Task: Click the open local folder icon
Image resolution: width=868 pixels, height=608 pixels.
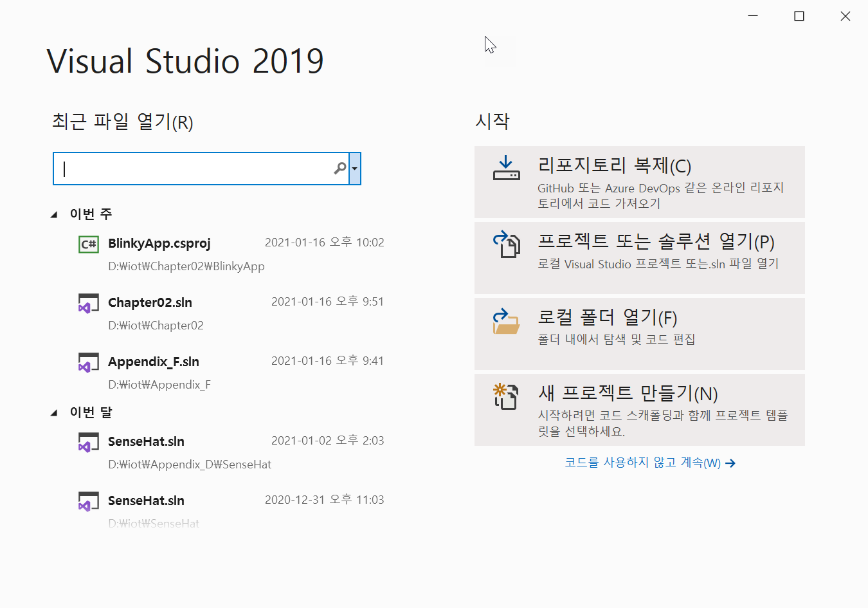Action: click(506, 321)
